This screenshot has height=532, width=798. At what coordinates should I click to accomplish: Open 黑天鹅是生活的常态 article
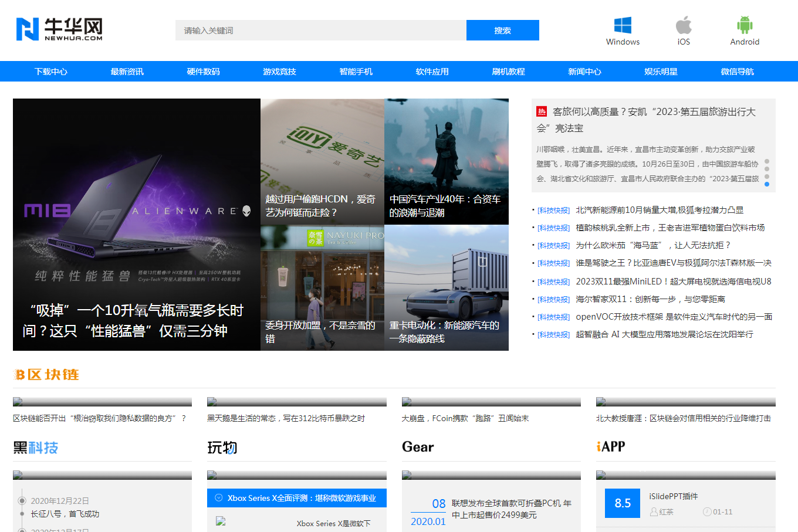pos(286,418)
